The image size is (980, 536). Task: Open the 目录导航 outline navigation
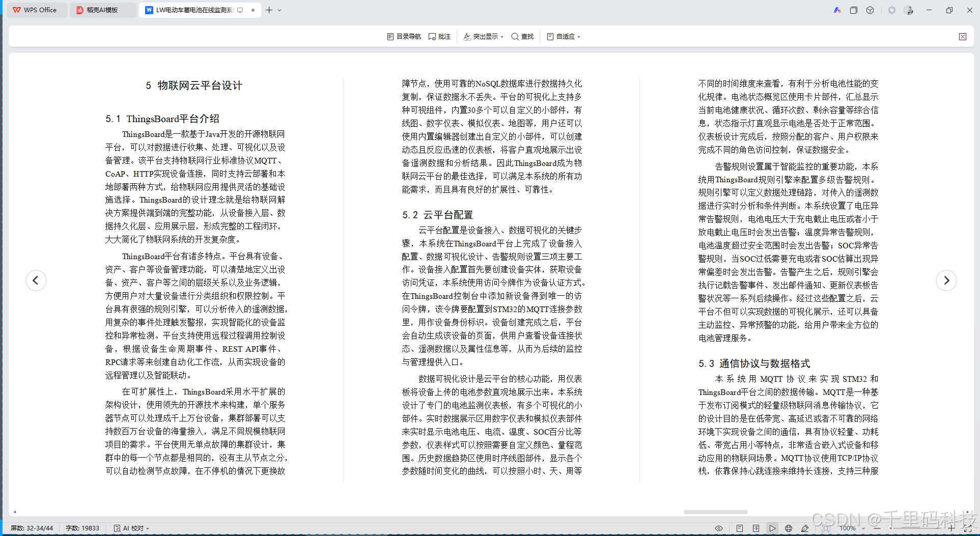404,37
